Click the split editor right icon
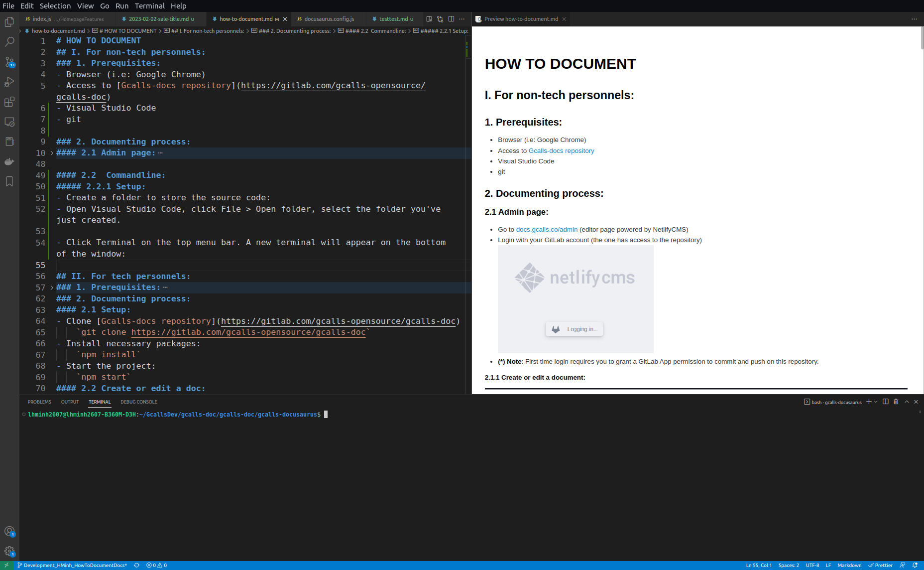 tap(451, 19)
